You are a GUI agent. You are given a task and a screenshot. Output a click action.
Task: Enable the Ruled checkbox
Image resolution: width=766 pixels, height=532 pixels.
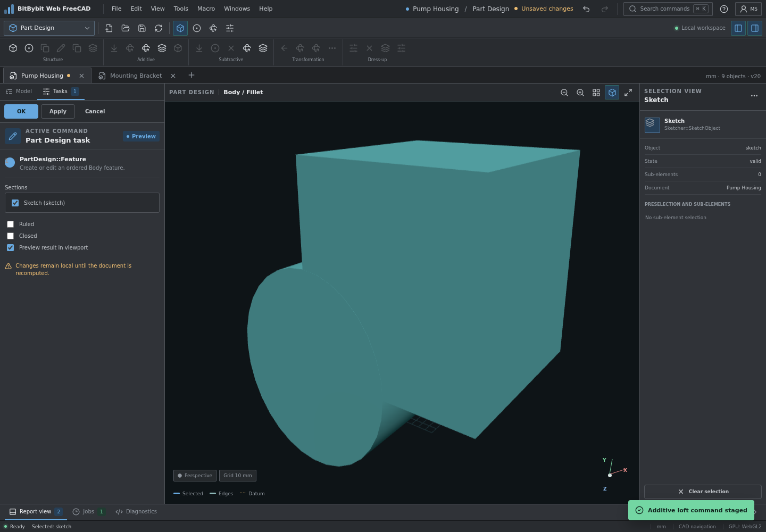(x=10, y=225)
